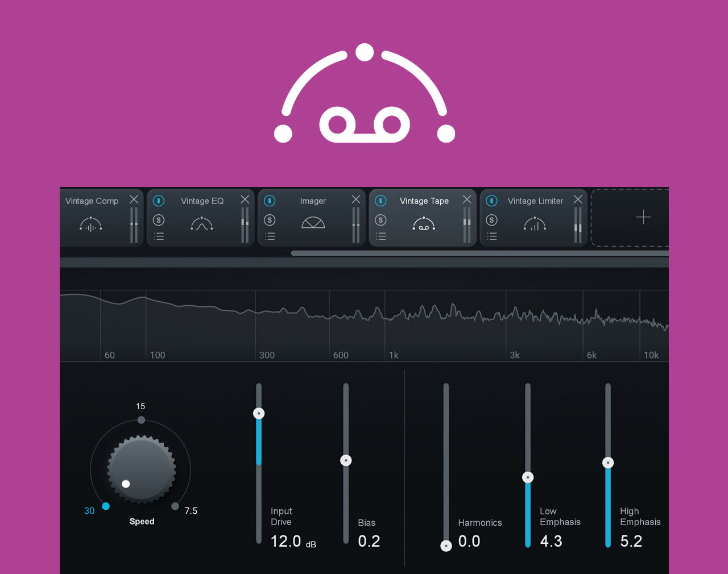The width and height of the screenshot is (728, 574).
Task: Edit the Input Drive 12.0 dB value
Action: point(293,542)
